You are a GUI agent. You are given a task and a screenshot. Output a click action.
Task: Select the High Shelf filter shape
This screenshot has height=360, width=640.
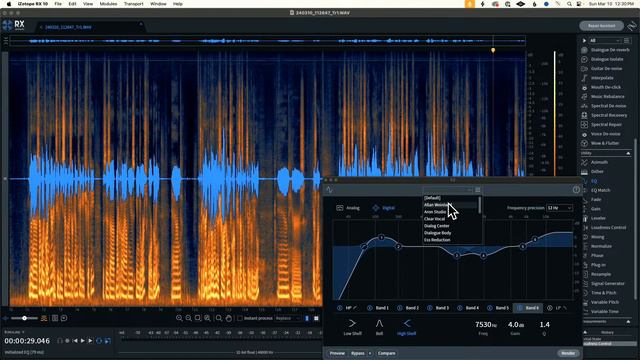(407, 327)
